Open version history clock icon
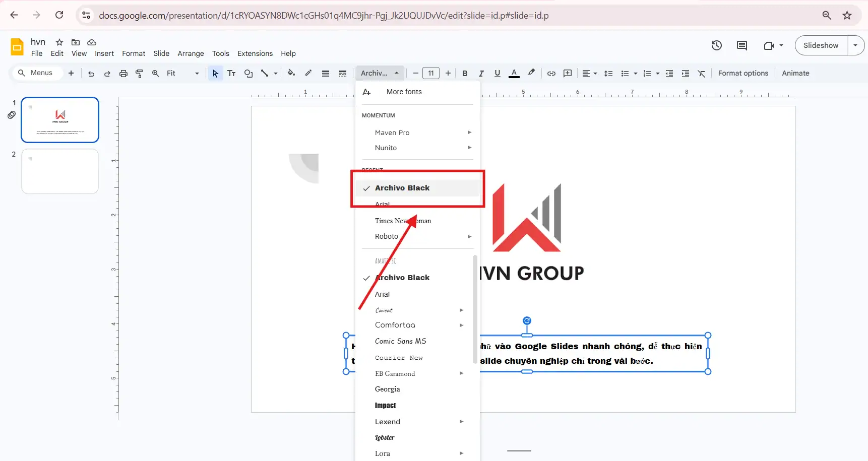Image resolution: width=868 pixels, height=461 pixels. 716,45
